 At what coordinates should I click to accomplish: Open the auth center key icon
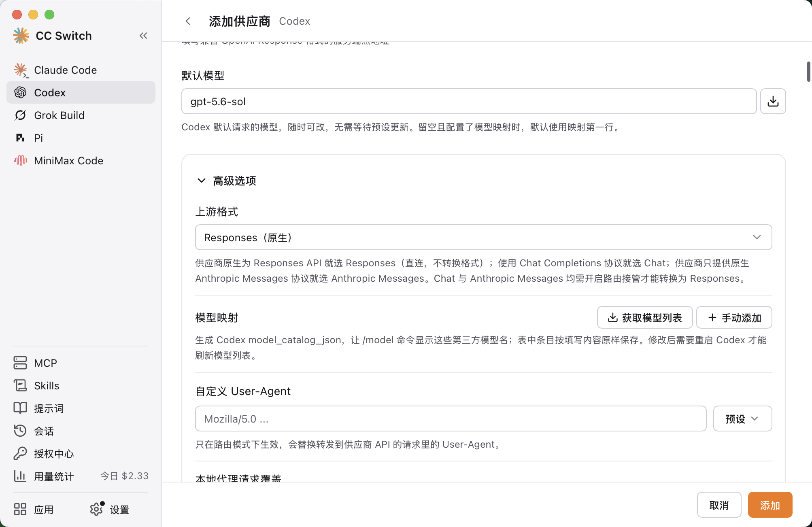pyautogui.click(x=20, y=454)
